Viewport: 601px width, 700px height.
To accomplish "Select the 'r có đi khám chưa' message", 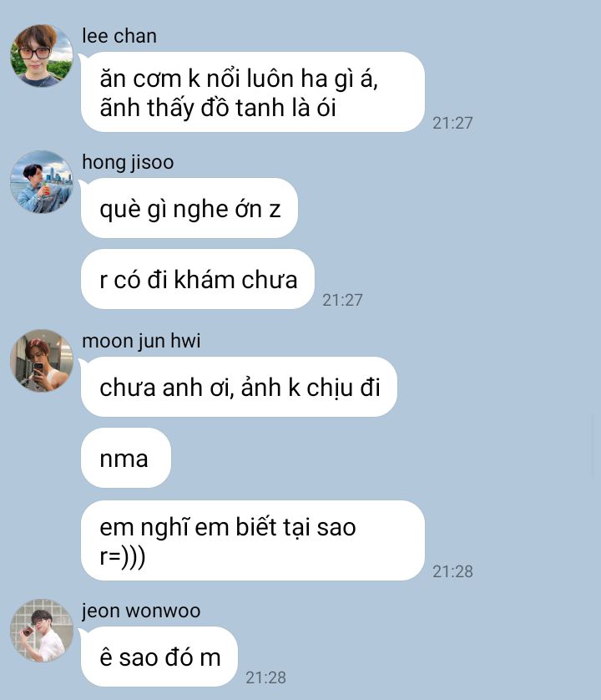I will click(x=198, y=279).
